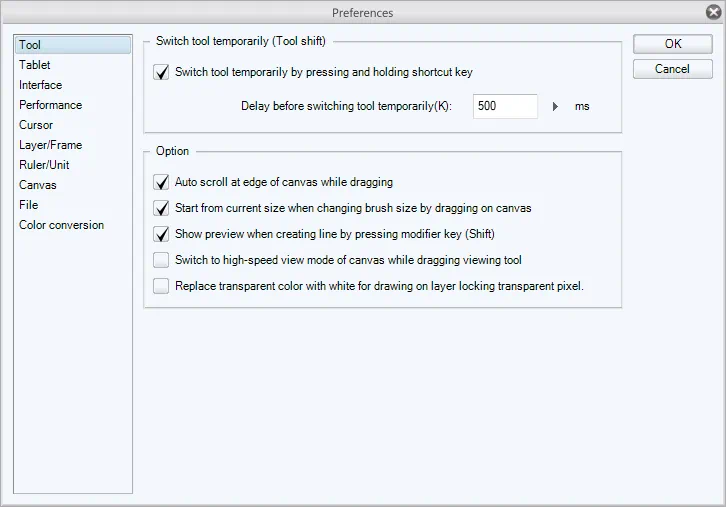Select the Ruler/Unit category
The height and width of the screenshot is (507, 726).
click(44, 165)
